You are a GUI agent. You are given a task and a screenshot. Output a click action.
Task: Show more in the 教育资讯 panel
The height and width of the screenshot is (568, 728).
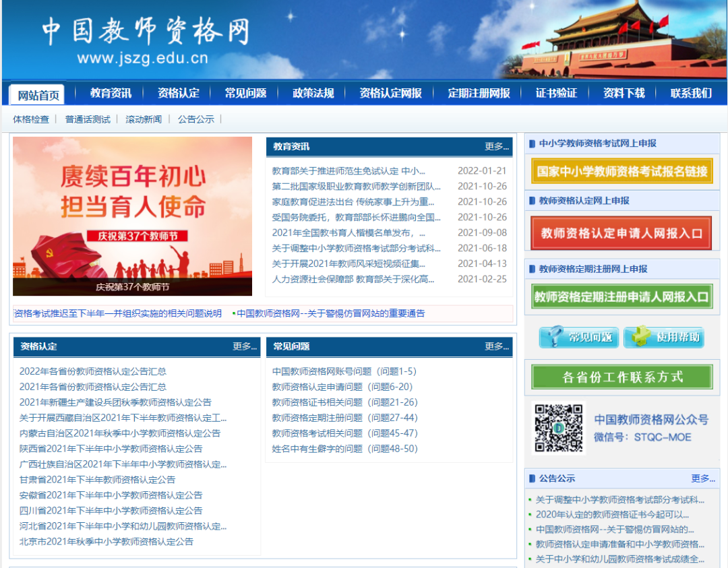(x=496, y=147)
